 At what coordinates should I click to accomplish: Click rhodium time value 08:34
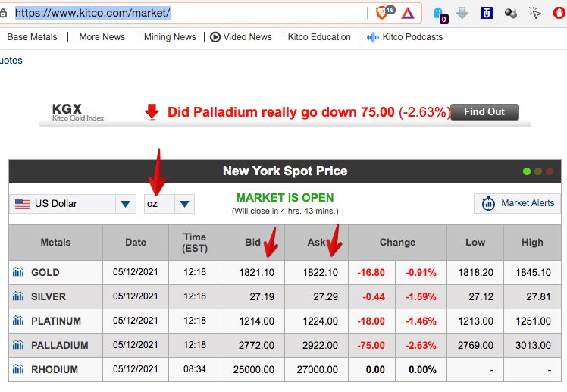195,369
